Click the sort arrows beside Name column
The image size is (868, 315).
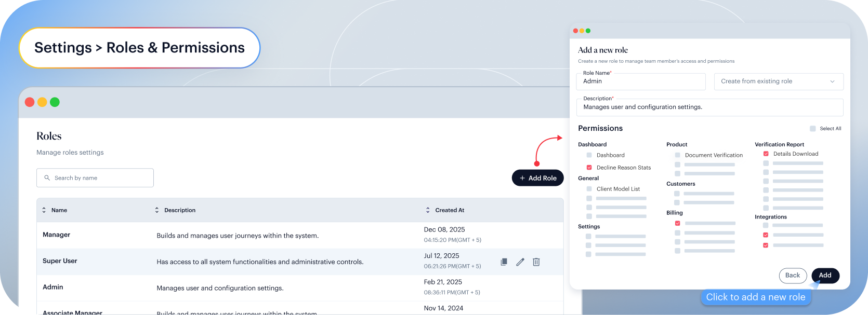[x=44, y=210]
